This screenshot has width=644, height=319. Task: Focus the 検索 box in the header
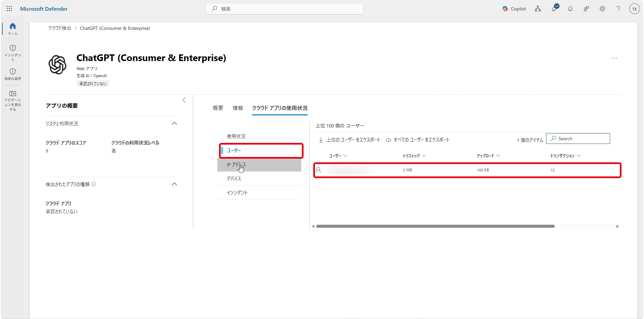(x=285, y=9)
